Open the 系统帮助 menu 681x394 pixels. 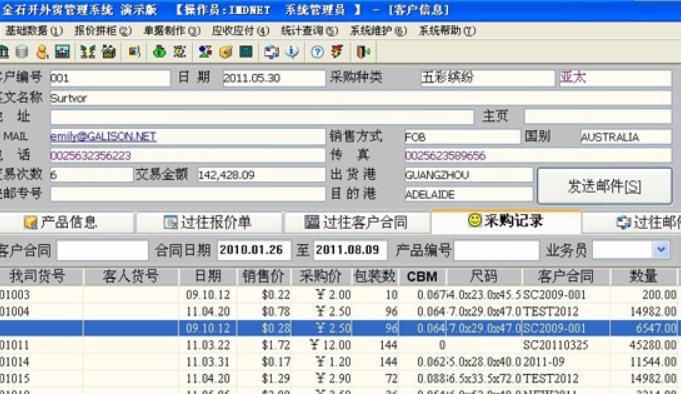tap(447, 31)
